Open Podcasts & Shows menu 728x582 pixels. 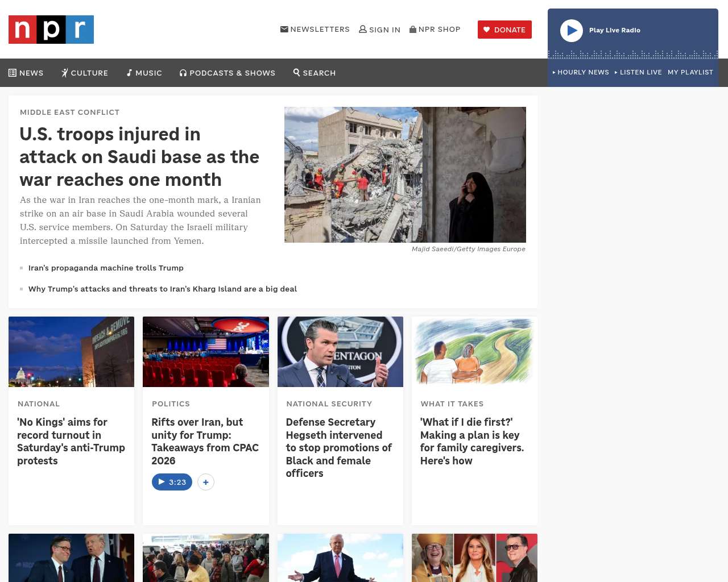point(227,73)
